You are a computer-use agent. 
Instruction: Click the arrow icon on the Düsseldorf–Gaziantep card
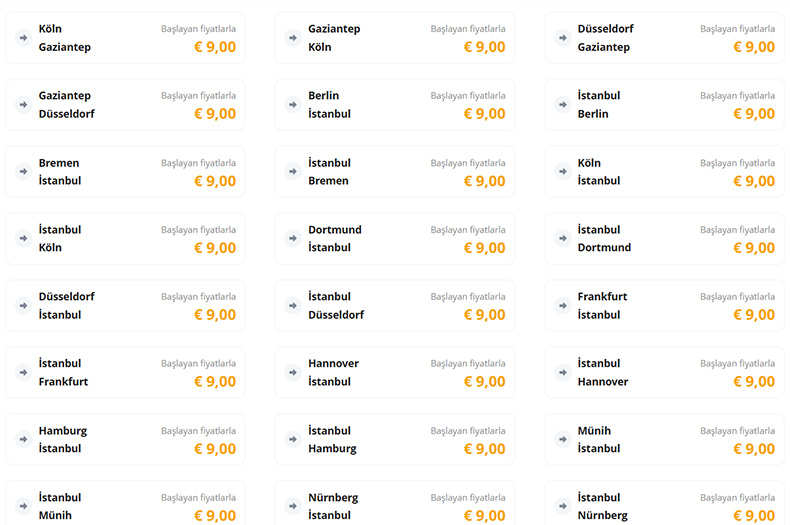(x=562, y=38)
